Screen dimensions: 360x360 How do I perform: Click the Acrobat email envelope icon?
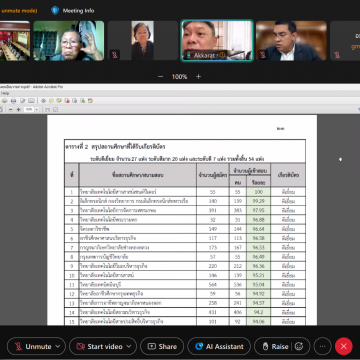click(x=31, y=101)
